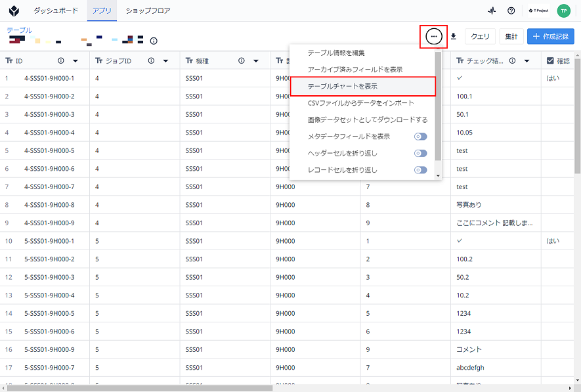Toggle ヘッダーセルを折り返し switch
Screen dimensions: 581x392
(421, 153)
